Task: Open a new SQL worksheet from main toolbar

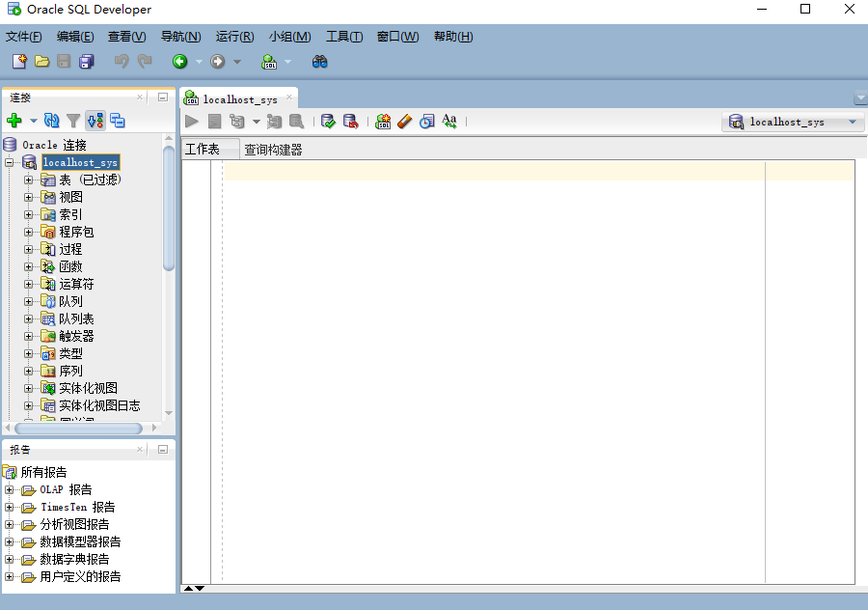Action: pos(269,62)
